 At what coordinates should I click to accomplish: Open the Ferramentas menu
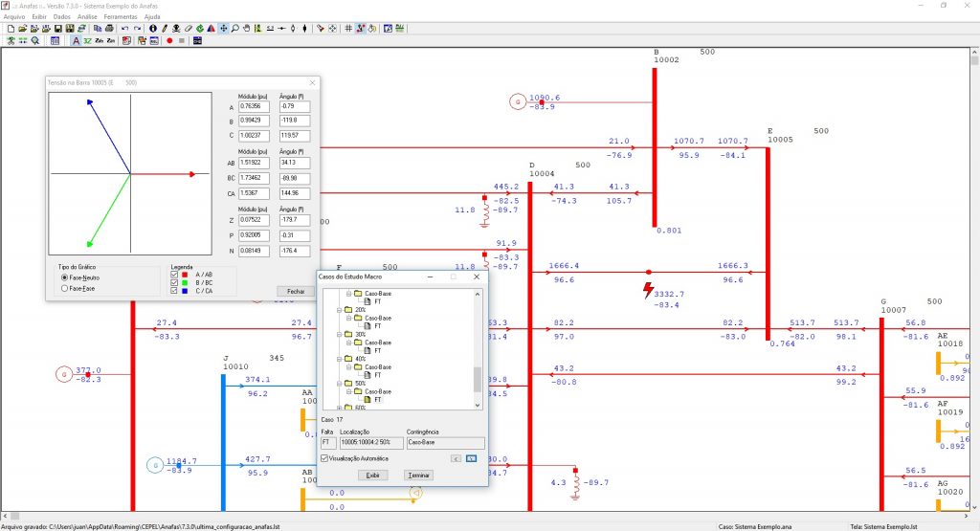(x=121, y=16)
